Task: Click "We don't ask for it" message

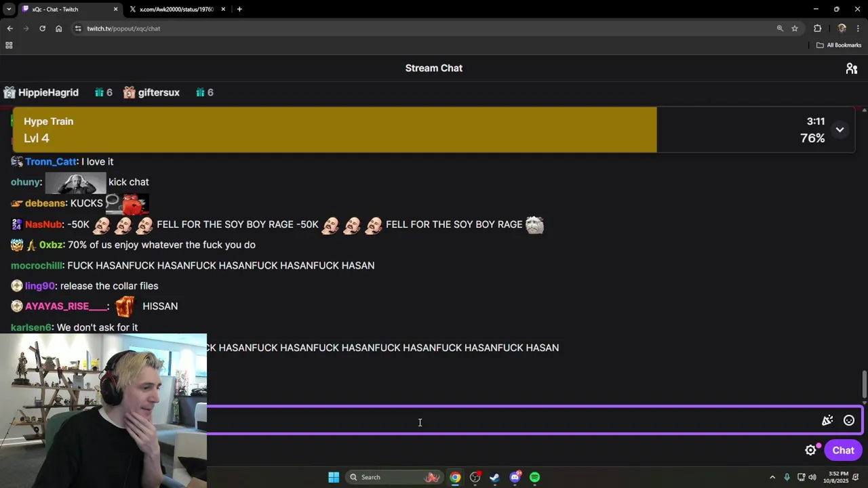Action: (97, 327)
